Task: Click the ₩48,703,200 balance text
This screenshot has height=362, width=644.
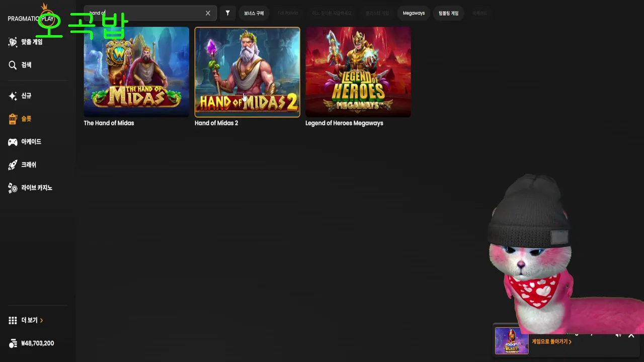Action: 38,343
